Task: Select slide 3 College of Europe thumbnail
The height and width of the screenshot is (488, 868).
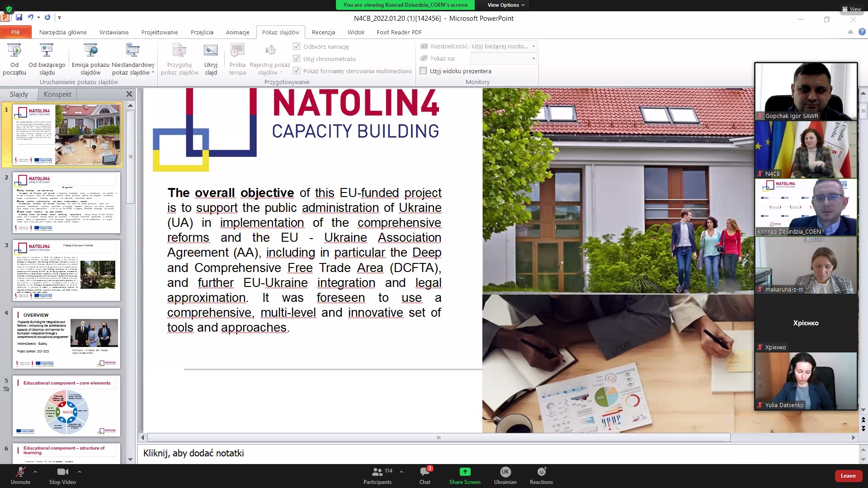Action: click(66, 270)
